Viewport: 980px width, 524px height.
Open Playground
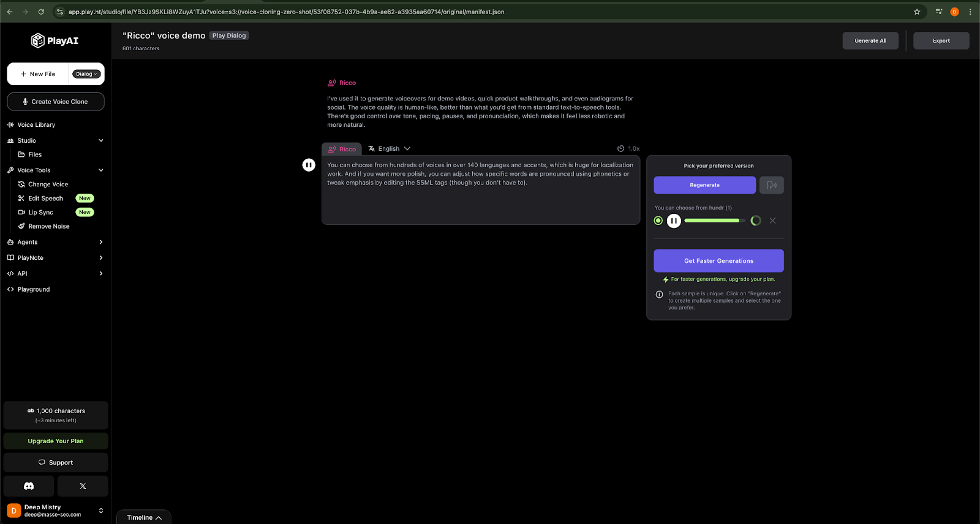coord(33,289)
